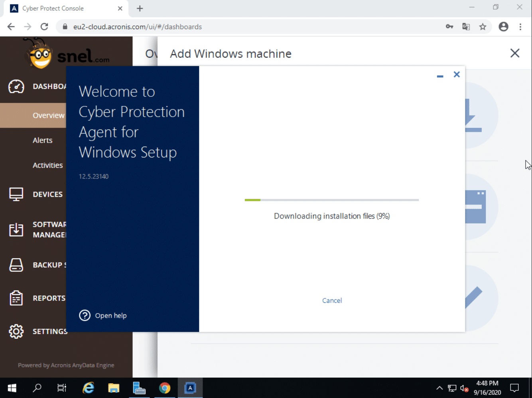Open the Devices monitor icon
Viewport: 532px width, 398px height.
(16, 194)
